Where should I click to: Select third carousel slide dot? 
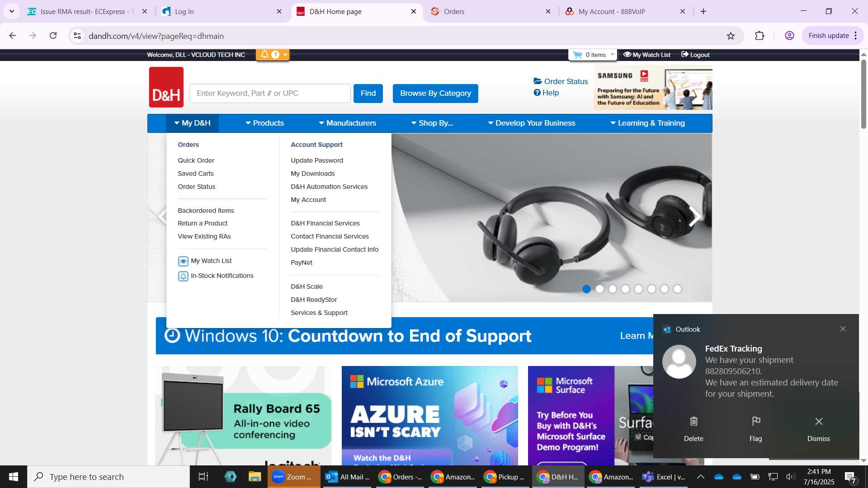[613, 289]
